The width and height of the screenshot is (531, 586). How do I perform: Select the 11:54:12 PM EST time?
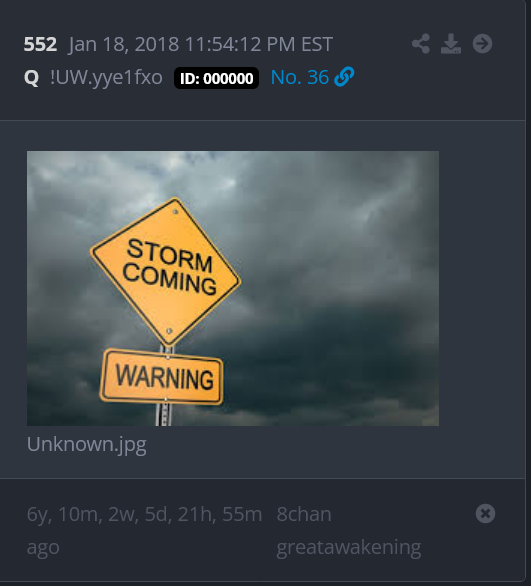coord(259,44)
